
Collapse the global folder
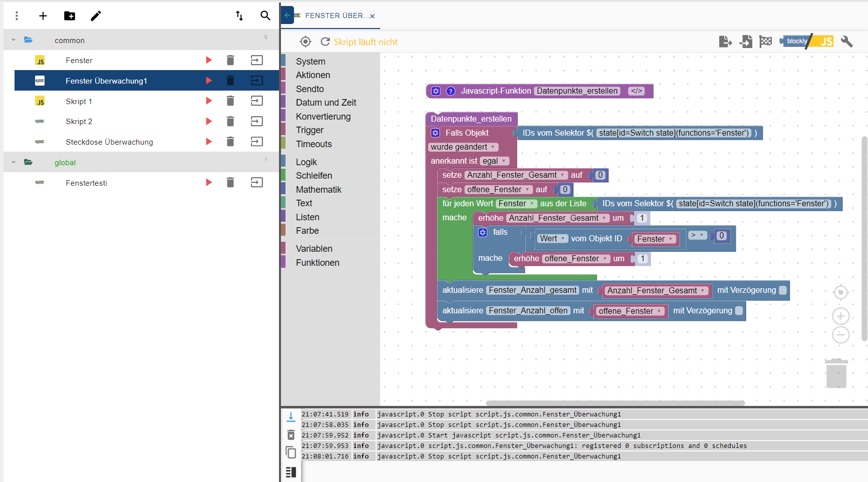[14, 162]
